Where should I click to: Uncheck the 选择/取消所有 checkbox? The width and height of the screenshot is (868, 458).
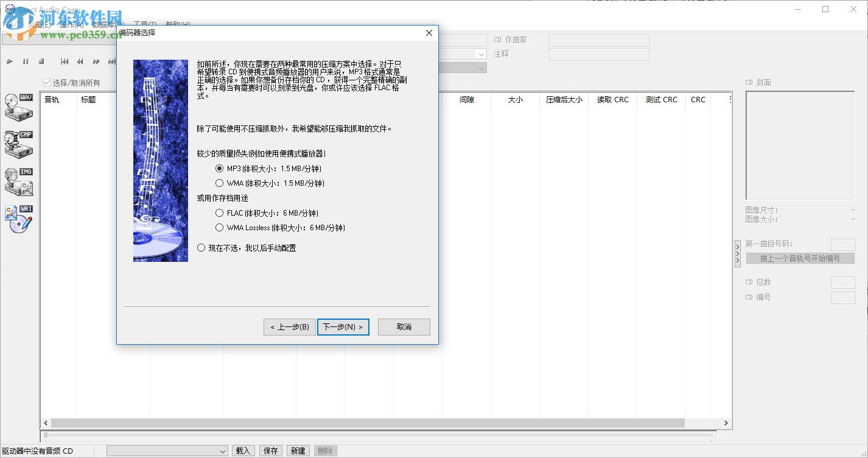[47, 82]
